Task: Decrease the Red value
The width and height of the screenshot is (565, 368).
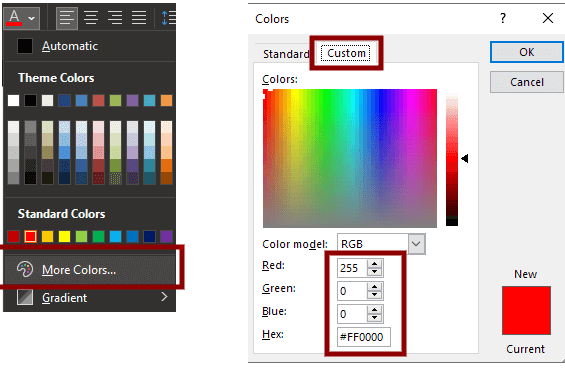Action: tap(375, 272)
